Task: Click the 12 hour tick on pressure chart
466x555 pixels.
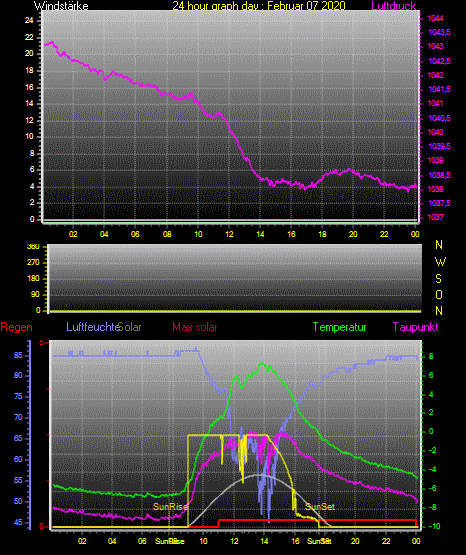Action: [x=229, y=234]
